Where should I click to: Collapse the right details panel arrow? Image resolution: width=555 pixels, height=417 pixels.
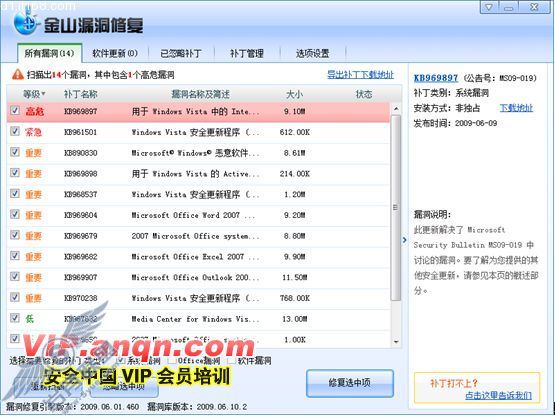click(405, 240)
